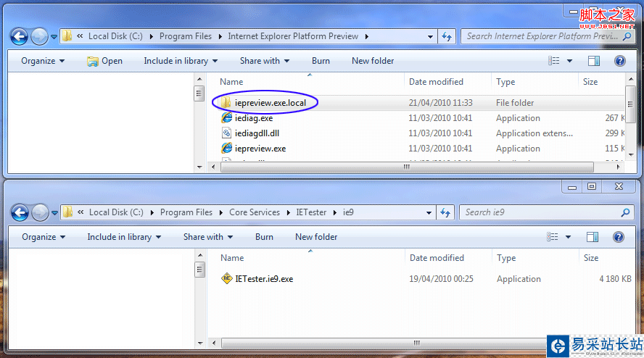This screenshot has width=644, height=358.
Task: Select iepreview.exe application icon
Action: click(x=227, y=149)
